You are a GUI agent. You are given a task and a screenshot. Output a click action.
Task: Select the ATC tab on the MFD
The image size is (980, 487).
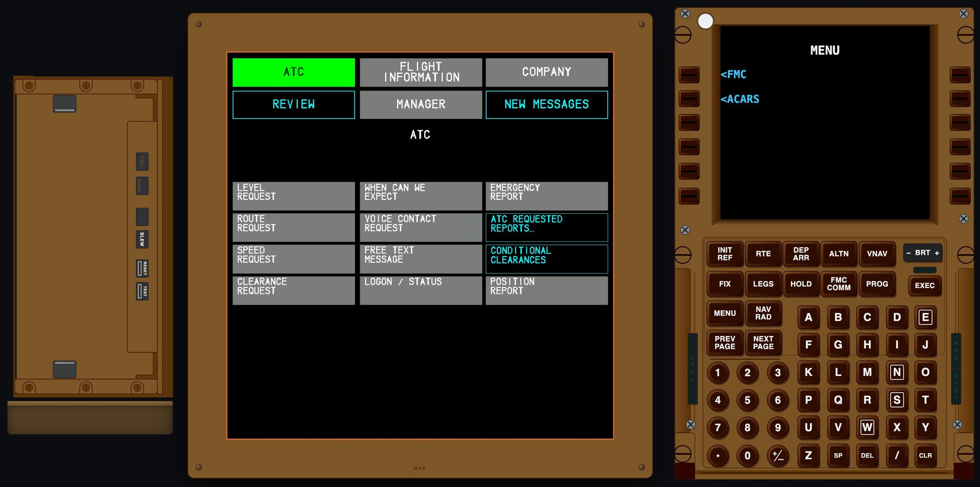(294, 72)
